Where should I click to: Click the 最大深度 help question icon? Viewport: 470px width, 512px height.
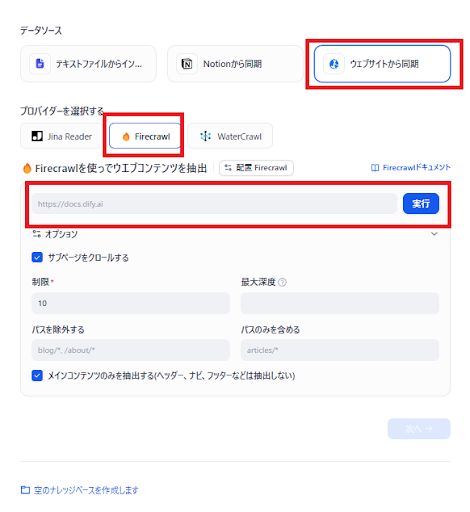tap(282, 282)
